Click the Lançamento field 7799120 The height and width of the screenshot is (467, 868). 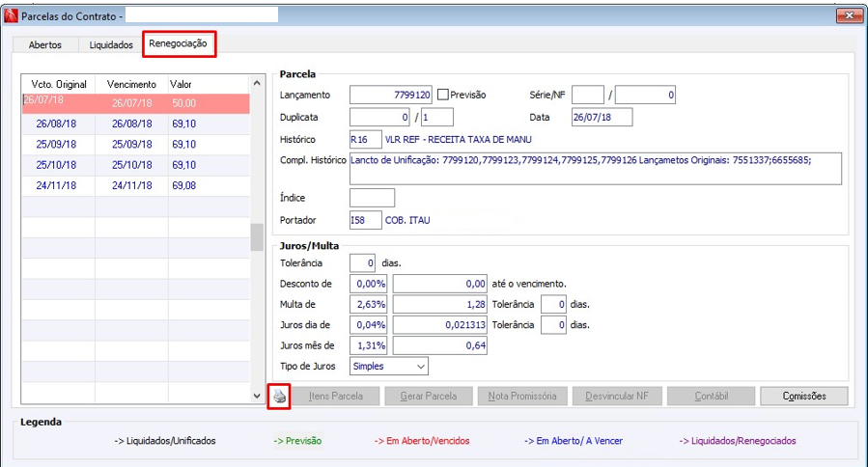pos(390,95)
